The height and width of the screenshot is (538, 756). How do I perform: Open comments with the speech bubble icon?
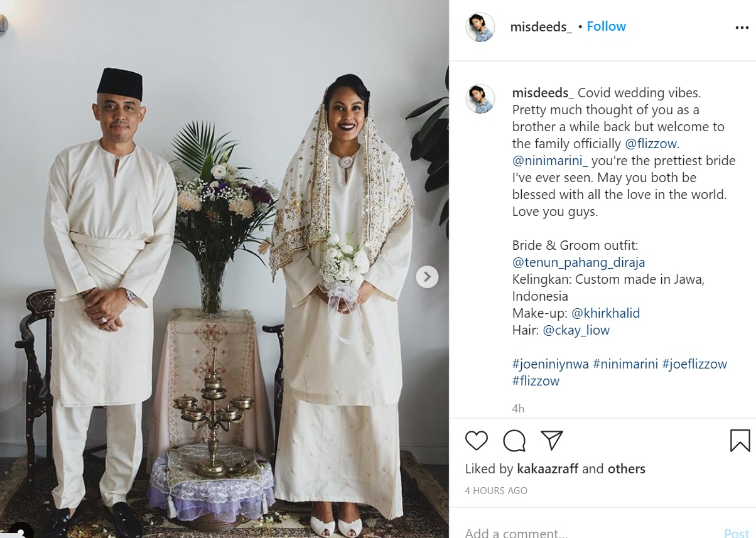(514, 441)
